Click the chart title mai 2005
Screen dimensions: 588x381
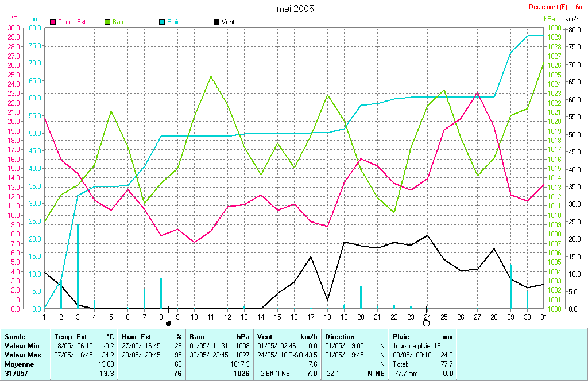[x=295, y=9]
